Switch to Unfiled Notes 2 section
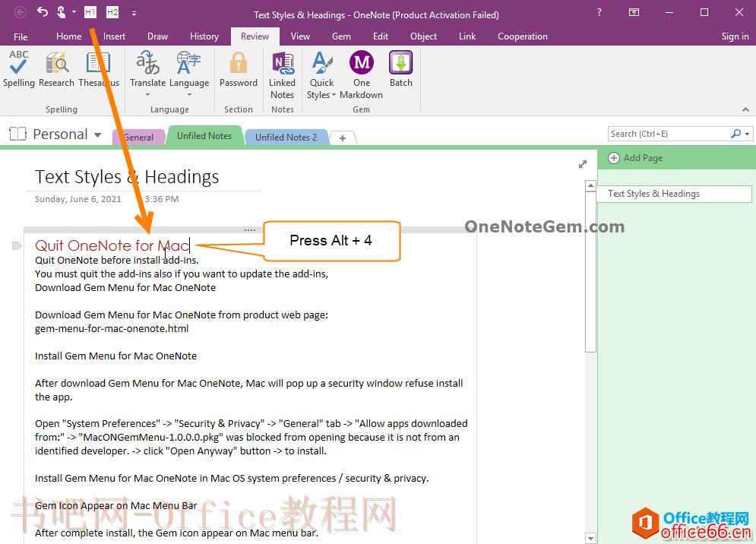756x544 pixels. coord(286,137)
